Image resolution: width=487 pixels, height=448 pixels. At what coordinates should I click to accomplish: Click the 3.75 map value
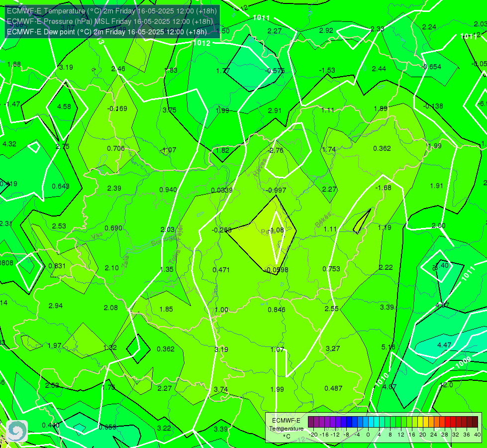[169, 110]
